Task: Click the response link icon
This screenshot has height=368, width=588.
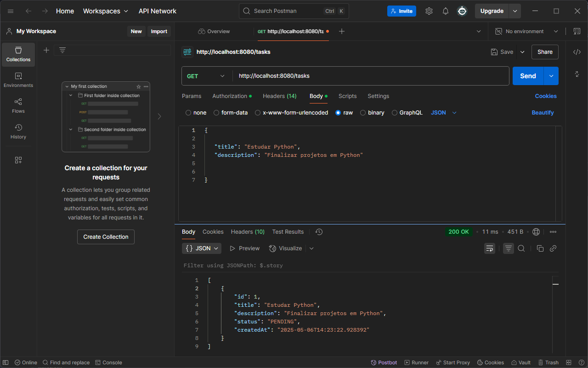Action: click(x=553, y=248)
